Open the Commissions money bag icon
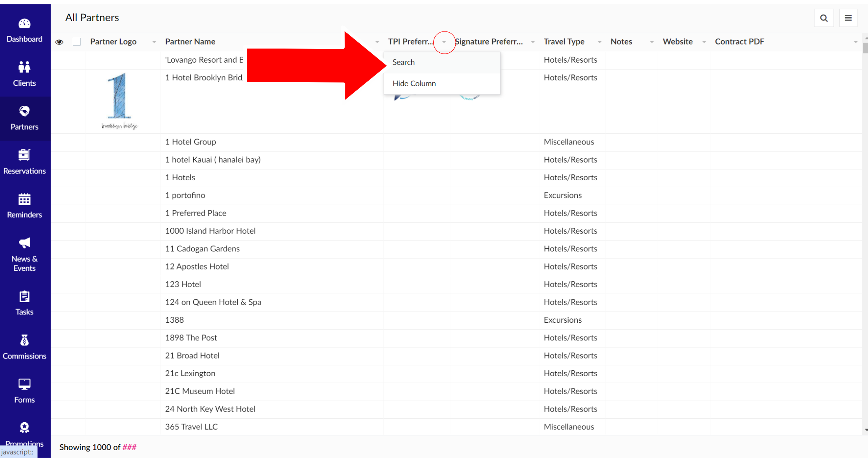Viewport: 868px width, 462px height. (x=24, y=340)
